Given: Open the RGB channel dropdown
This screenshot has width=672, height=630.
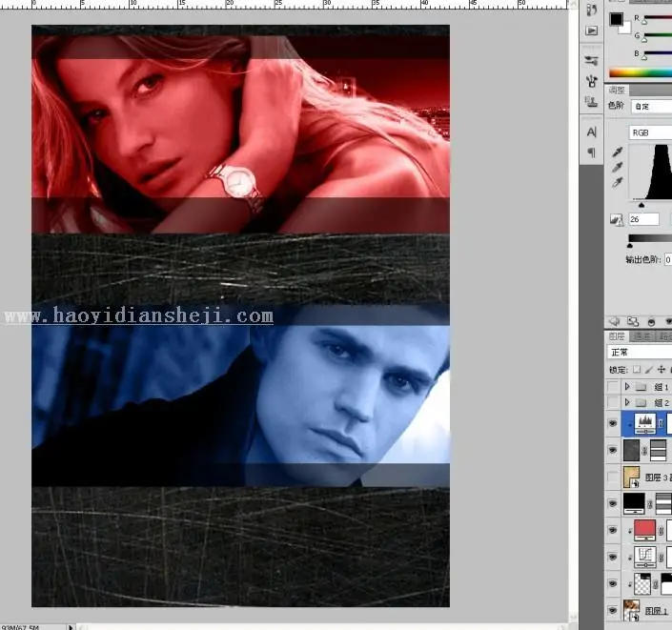Looking at the screenshot, I should [651, 132].
